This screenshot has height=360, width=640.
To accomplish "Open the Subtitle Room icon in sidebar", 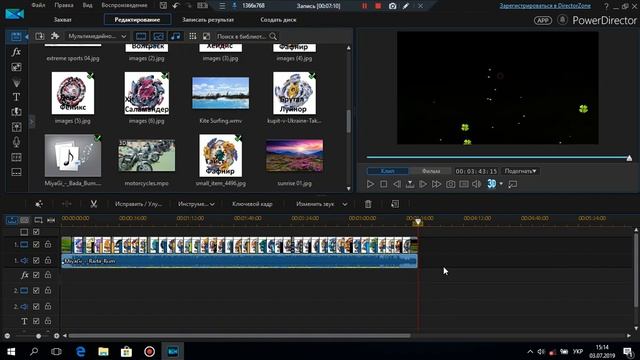I will 16,172.
